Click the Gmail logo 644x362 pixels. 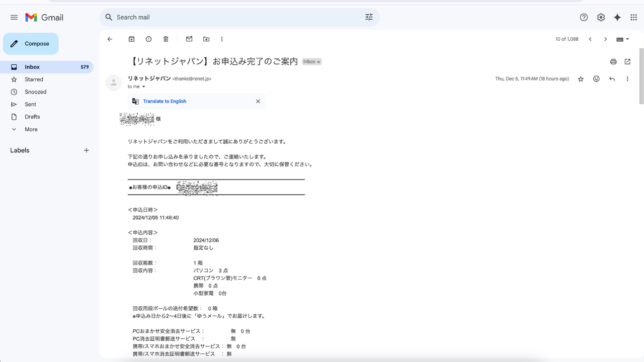click(44, 17)
